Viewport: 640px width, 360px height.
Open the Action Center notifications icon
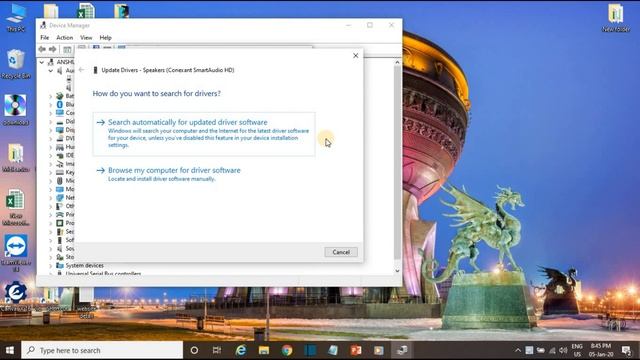click(x=627, y=350)
